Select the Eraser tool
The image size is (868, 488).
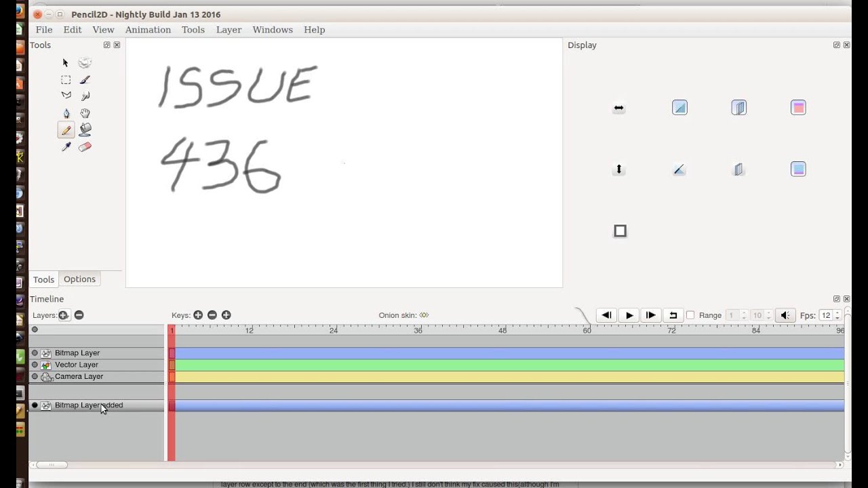(85, 146)
